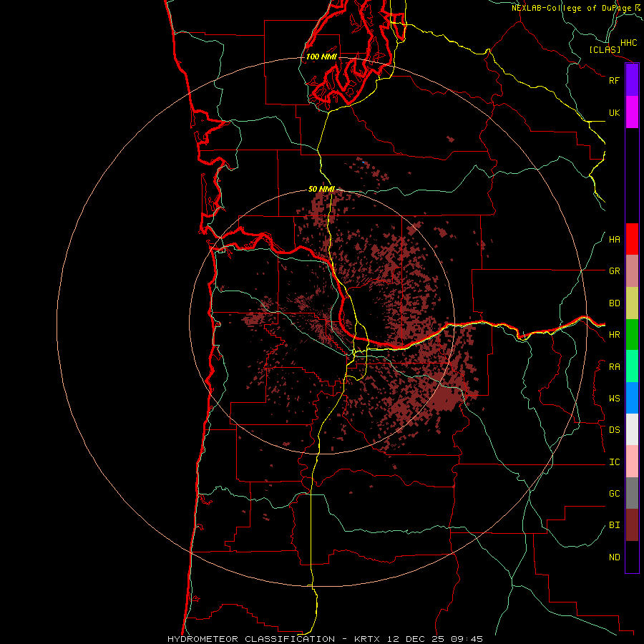Click the "RA" legend label
Viewport: 644px width, 644px height.
(614, 367)
